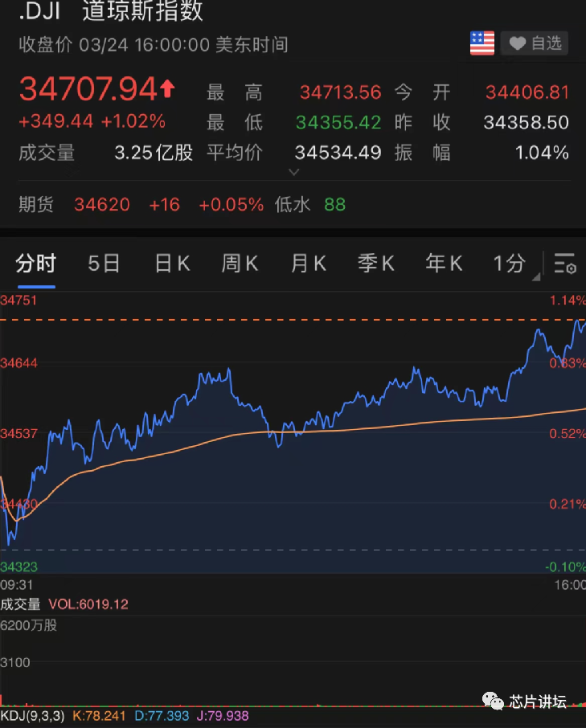
Task: Tap the 09:31 time axis label
Action: pos(17,585)
